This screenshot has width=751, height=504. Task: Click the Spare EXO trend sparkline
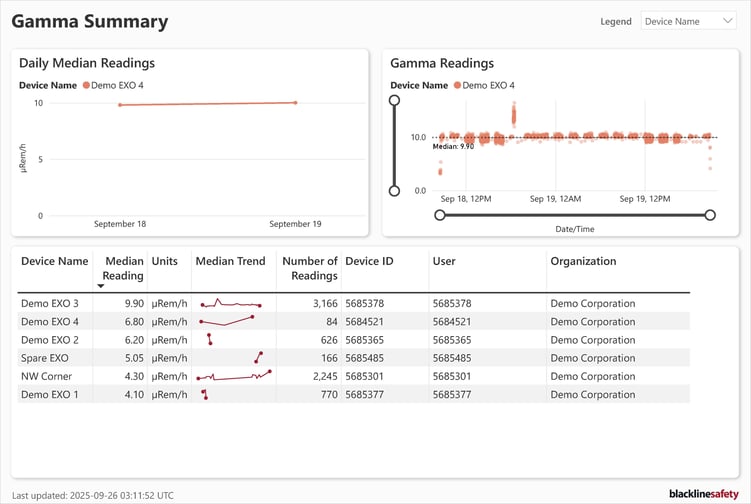pos(258,357)
